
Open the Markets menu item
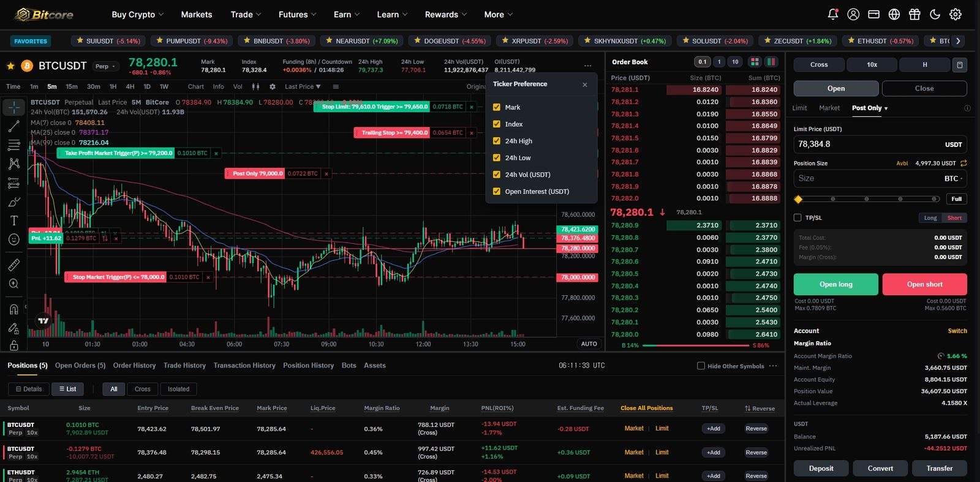point(197,14)
